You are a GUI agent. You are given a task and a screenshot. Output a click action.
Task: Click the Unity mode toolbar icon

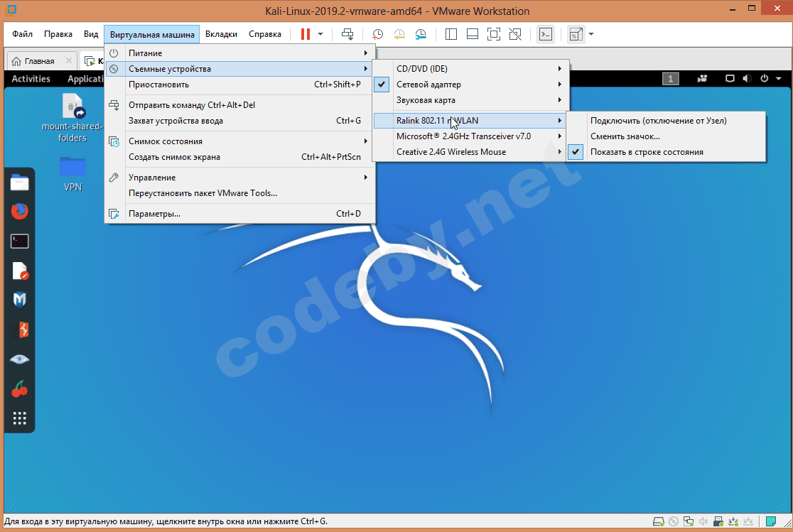515,34
